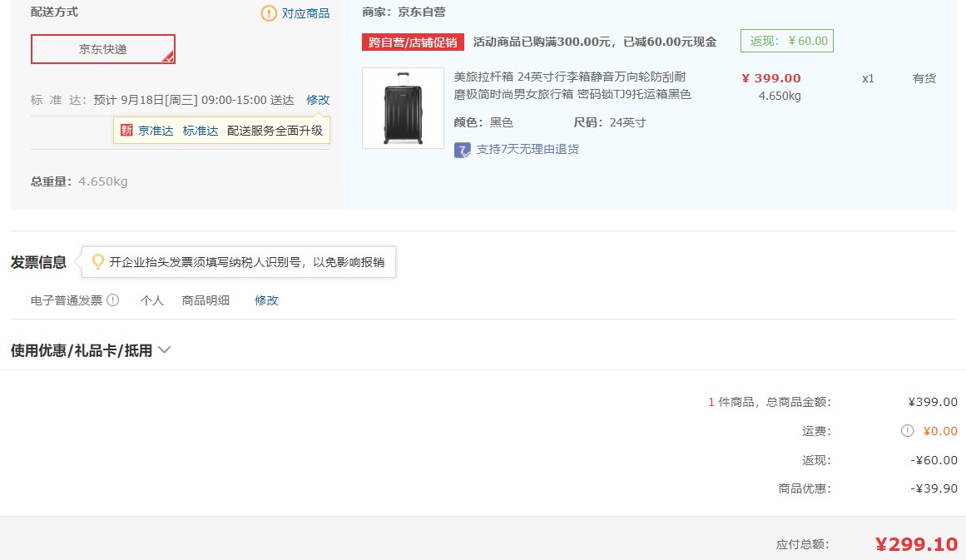Open the 对应商品 link
966x560 pixels.
(305, 13)
